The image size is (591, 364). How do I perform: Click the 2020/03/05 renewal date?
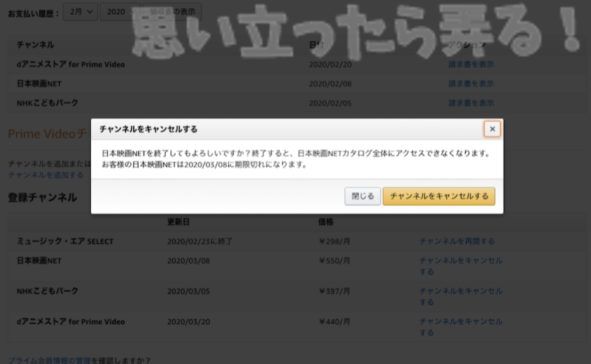(188, 292)
